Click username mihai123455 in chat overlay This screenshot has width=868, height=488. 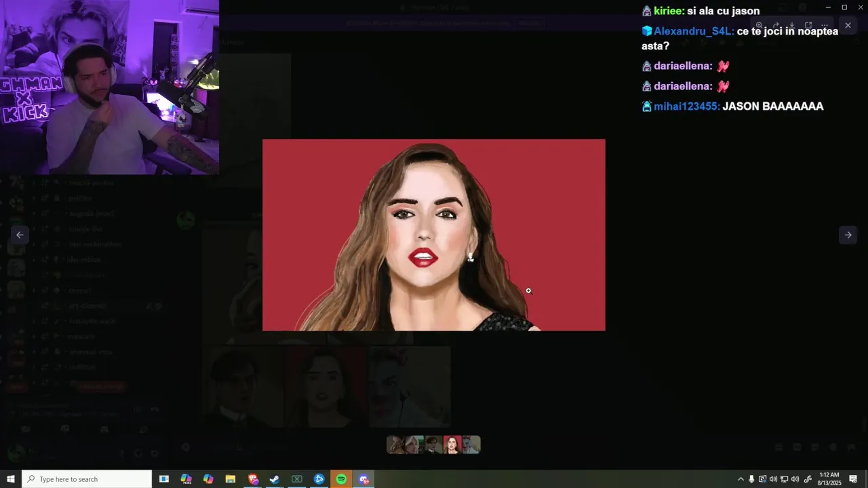686,106
